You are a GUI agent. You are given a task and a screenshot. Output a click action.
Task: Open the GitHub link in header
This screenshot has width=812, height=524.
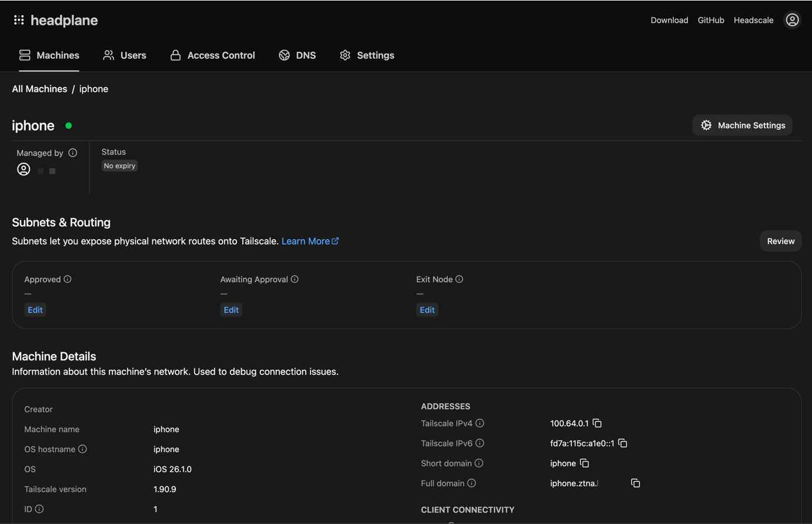pos(710,20)
